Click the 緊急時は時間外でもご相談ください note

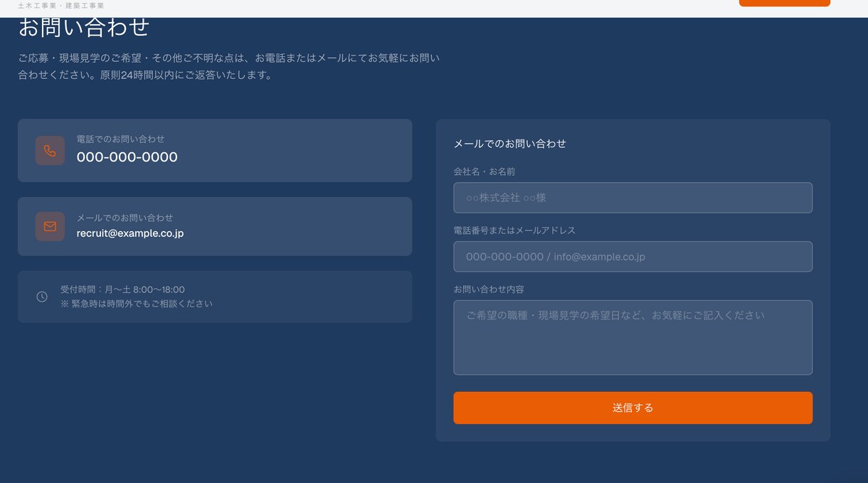pyautogui.click(x=137, y=304)
